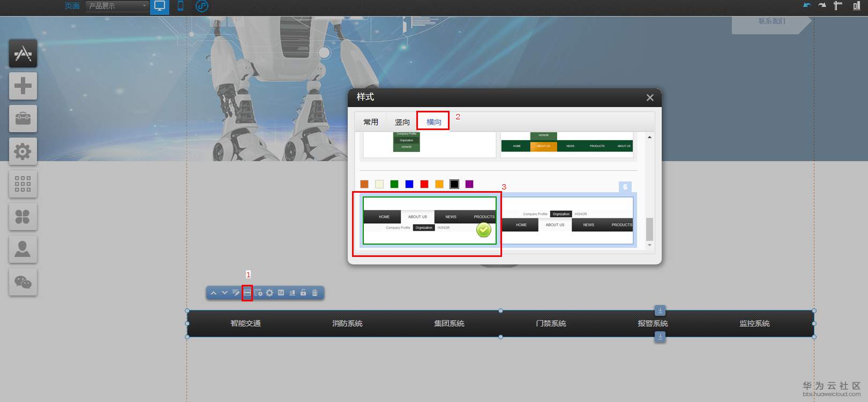The image size is (868, 402).
Task: Click the unlock padlock icon in component toolbar
Action: (x=303, y=293)
